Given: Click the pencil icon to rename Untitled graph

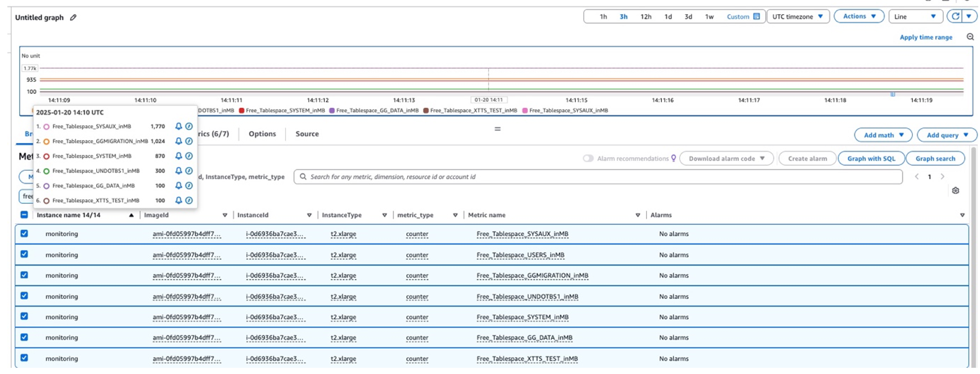Looking at the screenshot, I should pyautogui.click(x=73, y=18).
